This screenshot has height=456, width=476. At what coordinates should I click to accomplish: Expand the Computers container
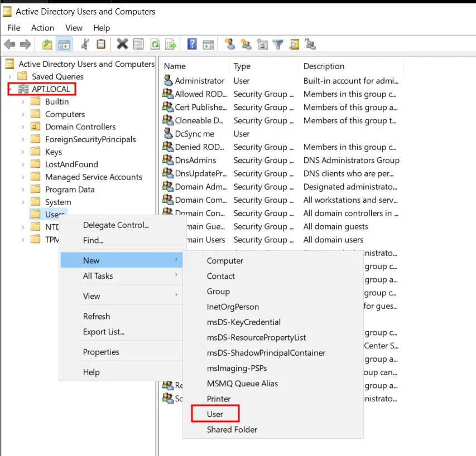click(23, 114)
